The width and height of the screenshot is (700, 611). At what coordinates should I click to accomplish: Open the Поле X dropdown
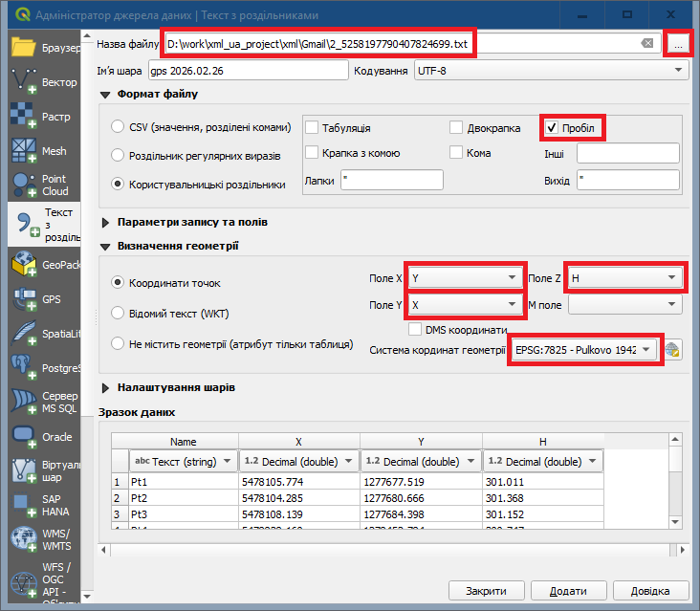[x=464, y=278]
